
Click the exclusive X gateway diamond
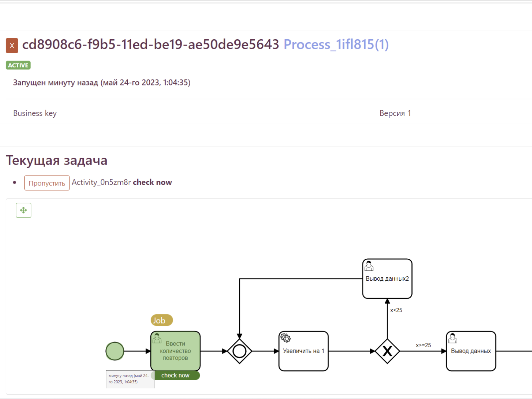(x=387, y=351)
